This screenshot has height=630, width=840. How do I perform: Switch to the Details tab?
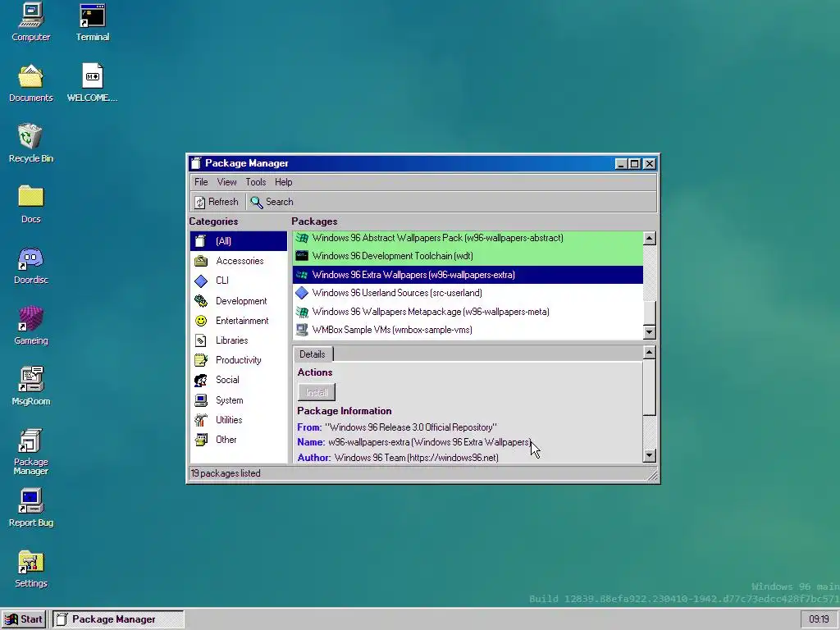pos(313,354)
